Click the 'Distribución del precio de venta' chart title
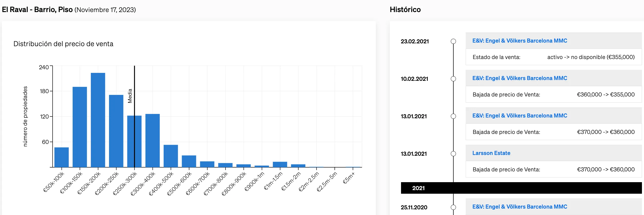The width and height of the screenshot is (644, 215). pyautogui.click(x=63, y=44)
